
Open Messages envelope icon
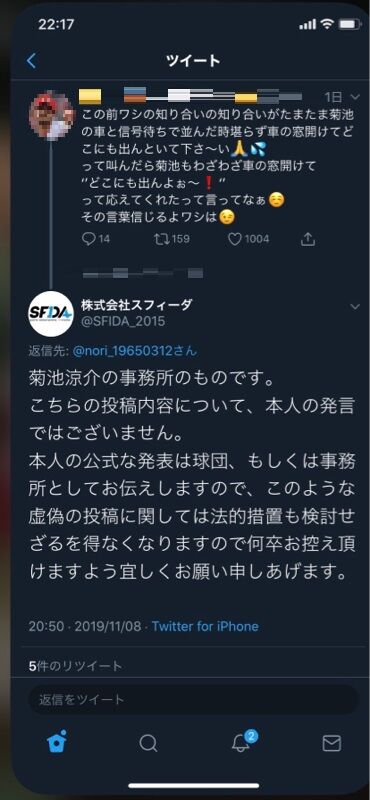click(x=332, y=743)
